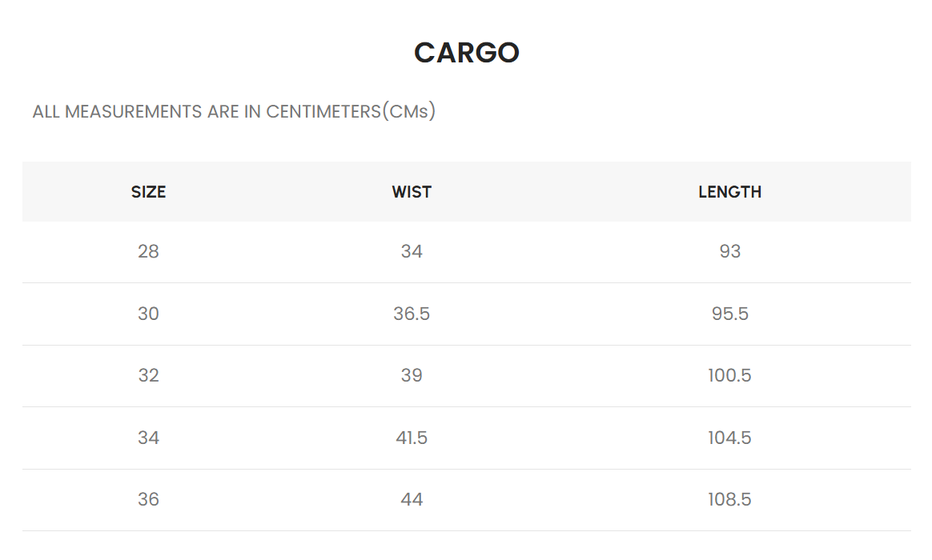Click waist value 39

point(412,376)
